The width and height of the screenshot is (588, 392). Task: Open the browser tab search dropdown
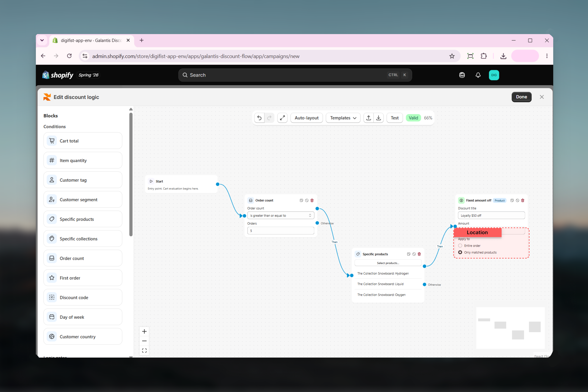tap(42, 40)
